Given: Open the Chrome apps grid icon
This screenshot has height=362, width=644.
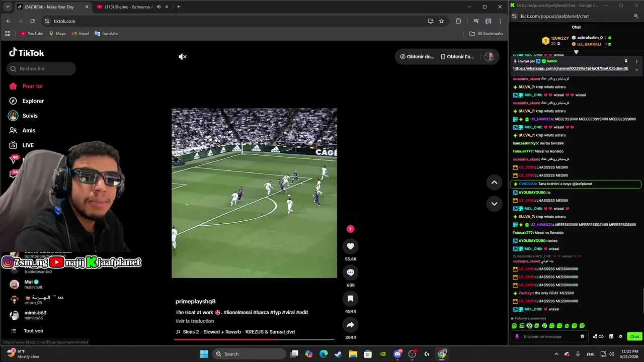Looking at the screenshot, I should pos(8,34).
